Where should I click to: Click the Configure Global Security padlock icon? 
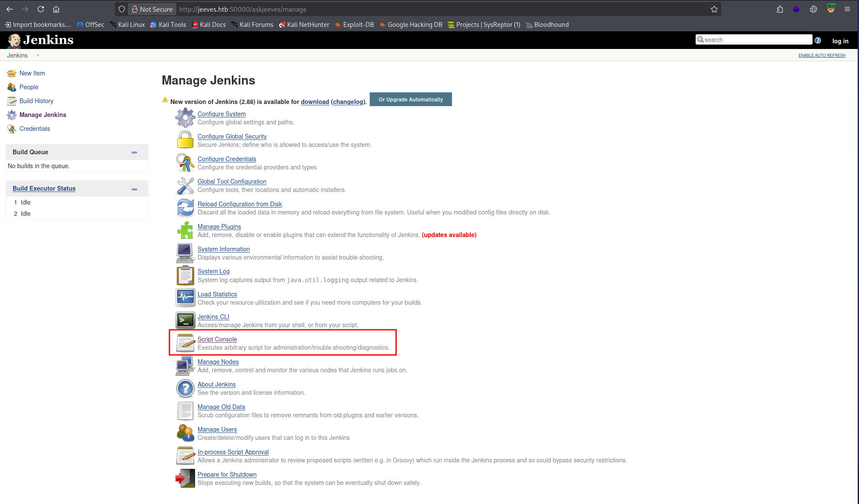pyautogui.click(x=185, y=140)
